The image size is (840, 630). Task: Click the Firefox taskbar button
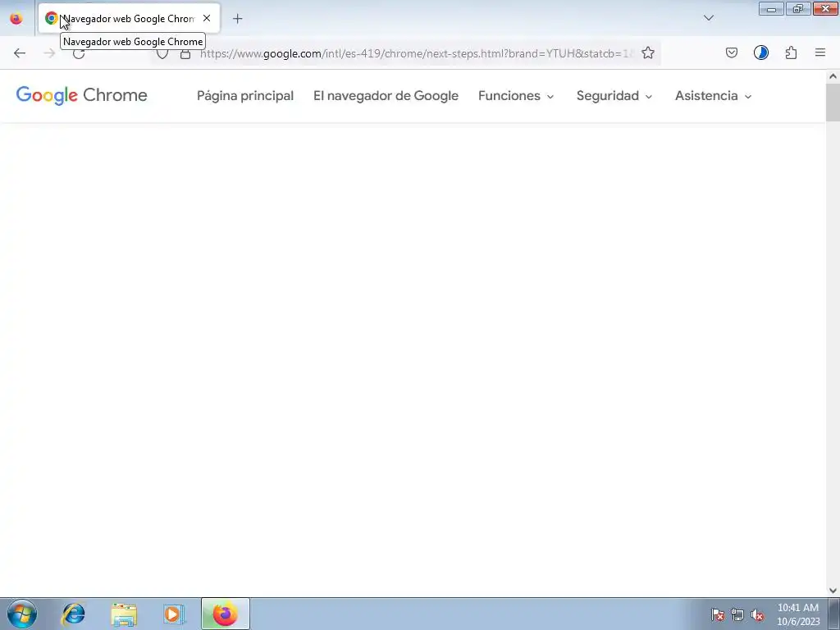(x=226, y=614)
